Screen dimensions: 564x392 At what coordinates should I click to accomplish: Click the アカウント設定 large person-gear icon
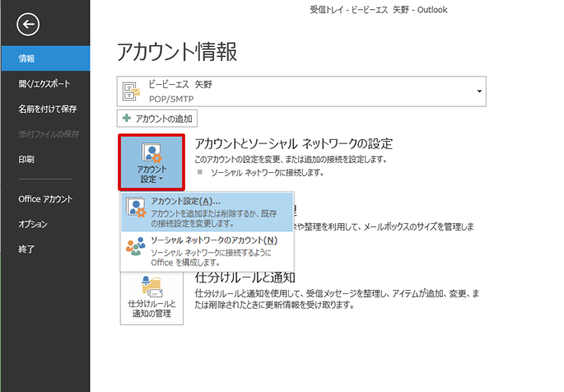[151, 154]
